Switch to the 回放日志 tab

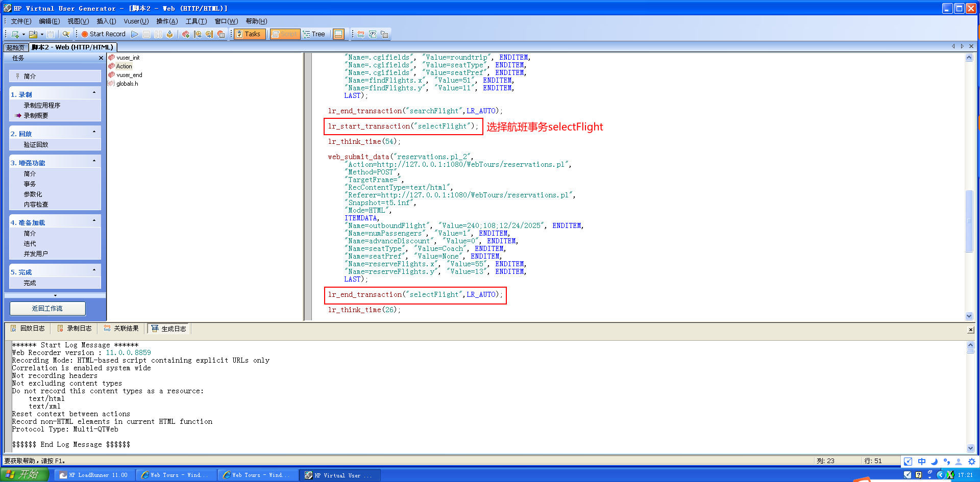(x=28, y=328)
